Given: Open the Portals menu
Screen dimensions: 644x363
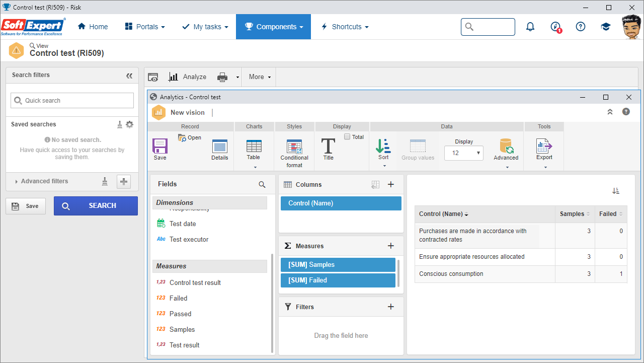Looking at the screenshot, I should click(145, 27).
